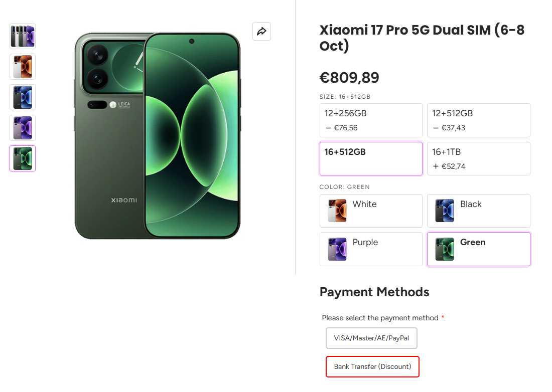Image resolution: width=552 pixels, height=392 pixels.
Task: Click the Purple color swatch phone icon
Action: (337, 249)
